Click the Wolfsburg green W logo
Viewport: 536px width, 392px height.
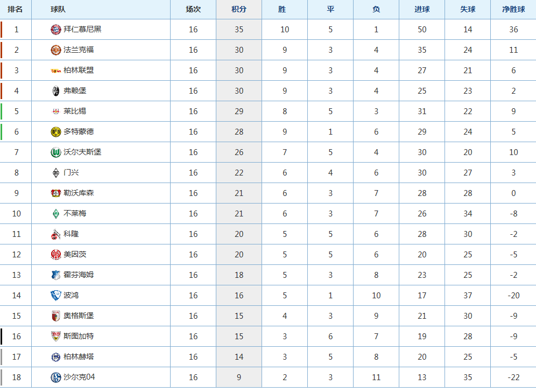tap(56, 152)
